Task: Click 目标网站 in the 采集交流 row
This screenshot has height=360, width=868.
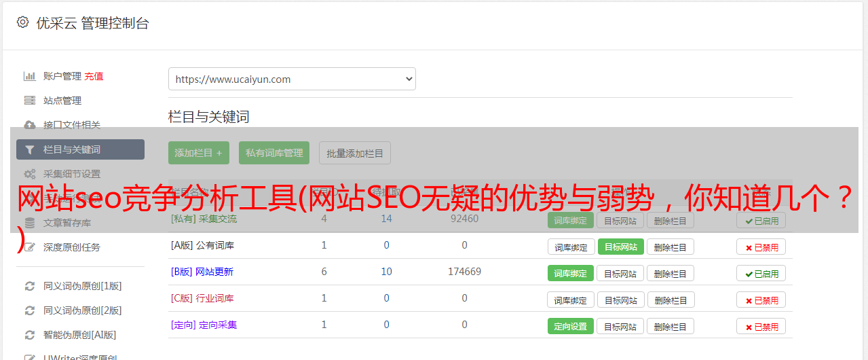Action: [x=620, y=220]
